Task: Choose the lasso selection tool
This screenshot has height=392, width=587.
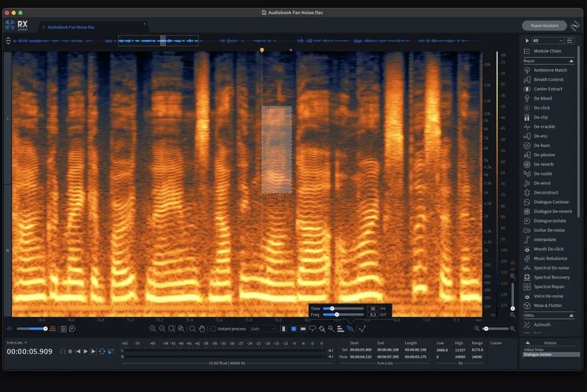Action: point(312,328)
